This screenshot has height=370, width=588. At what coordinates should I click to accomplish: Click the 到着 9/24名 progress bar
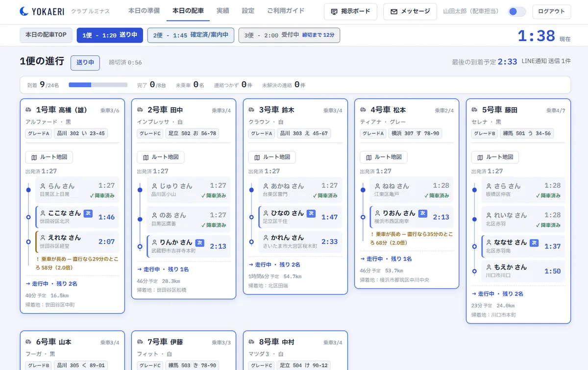(98, 85)
